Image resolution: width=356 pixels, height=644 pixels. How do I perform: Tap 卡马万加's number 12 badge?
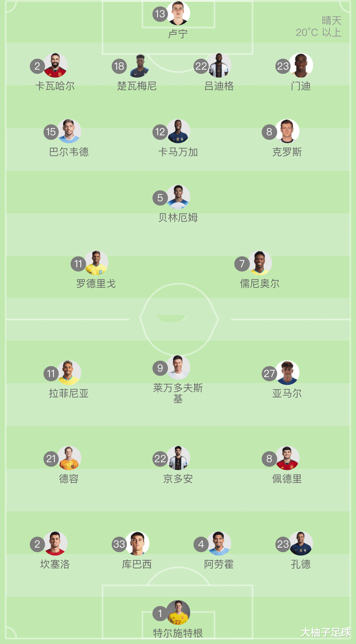pos(160,132)
